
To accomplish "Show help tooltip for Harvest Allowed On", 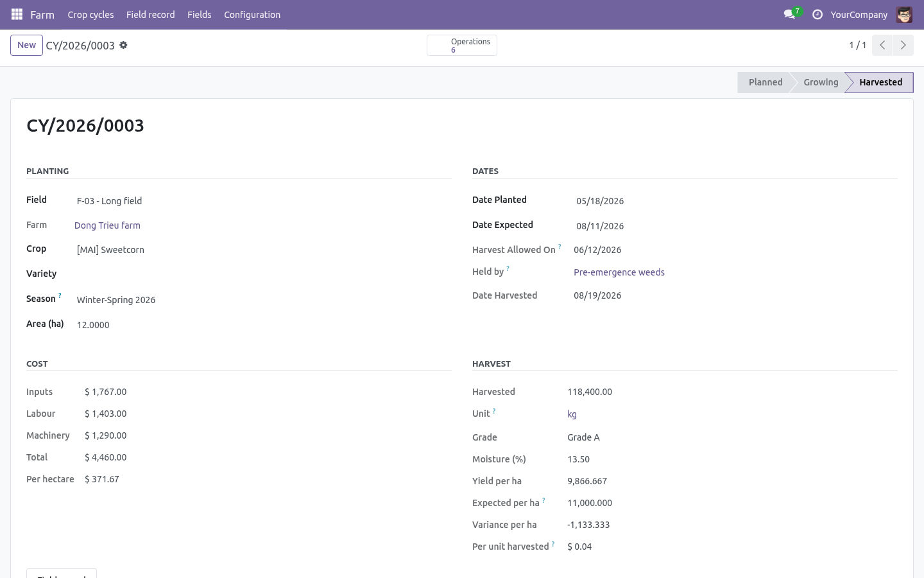I will click(560, 247).
